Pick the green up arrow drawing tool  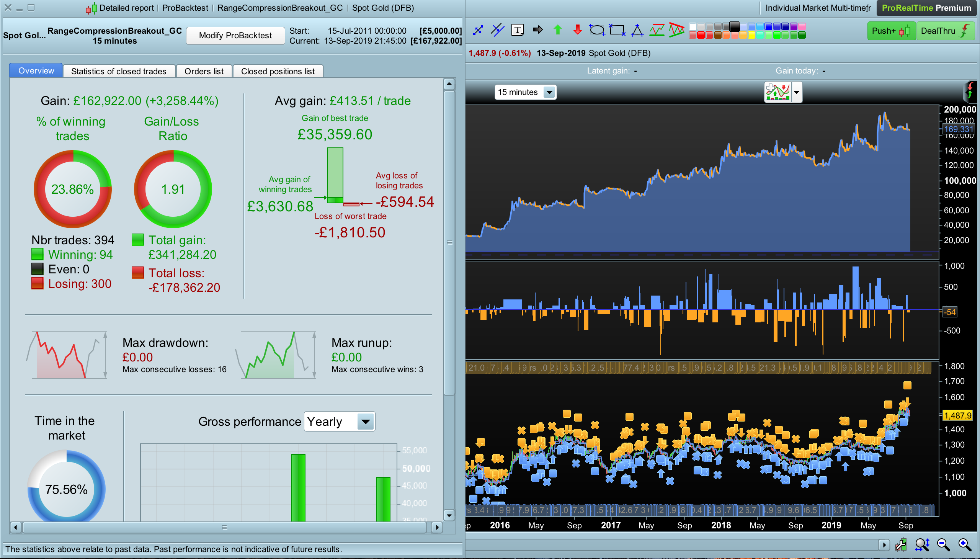pos(558,30)
